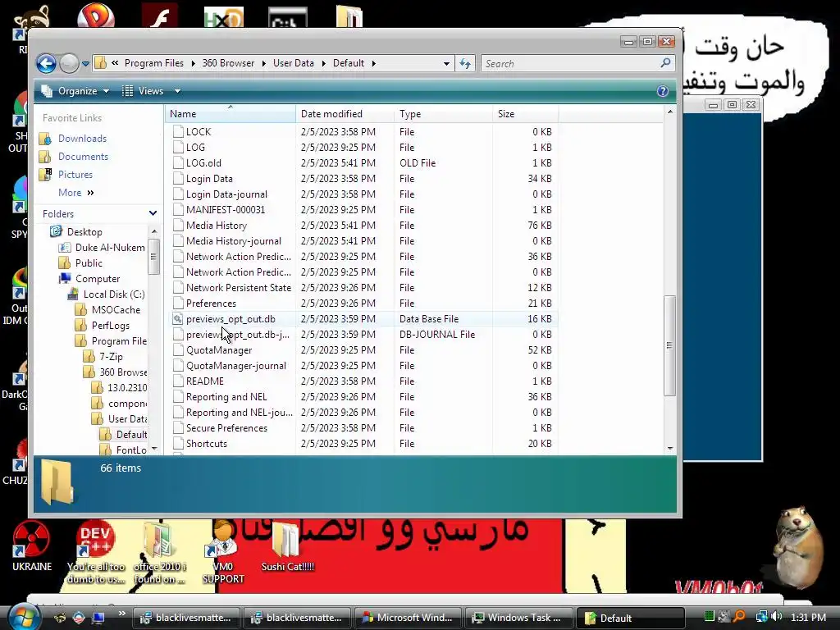Click the Search input field
This screenshot has height=630, width=840.
click(570, 64)
